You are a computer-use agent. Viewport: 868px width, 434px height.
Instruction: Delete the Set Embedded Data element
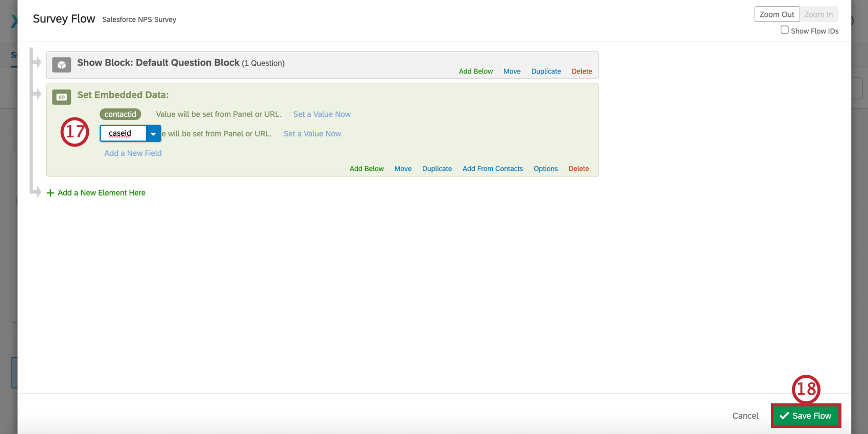578,168
